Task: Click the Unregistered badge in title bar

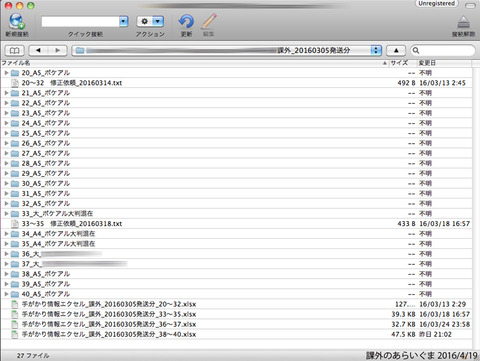Action: point(436,4)
